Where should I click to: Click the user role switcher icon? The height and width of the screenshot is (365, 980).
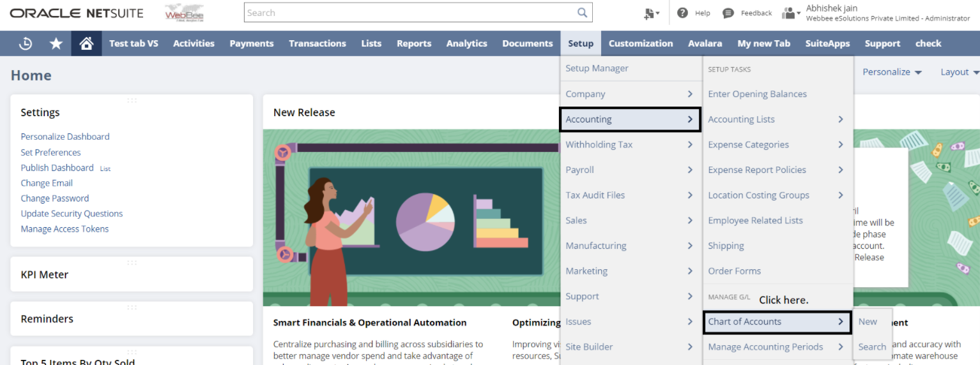[791, 13]
